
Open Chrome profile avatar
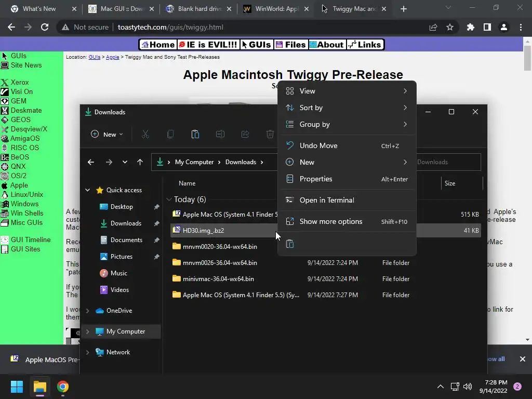[504, 27]
